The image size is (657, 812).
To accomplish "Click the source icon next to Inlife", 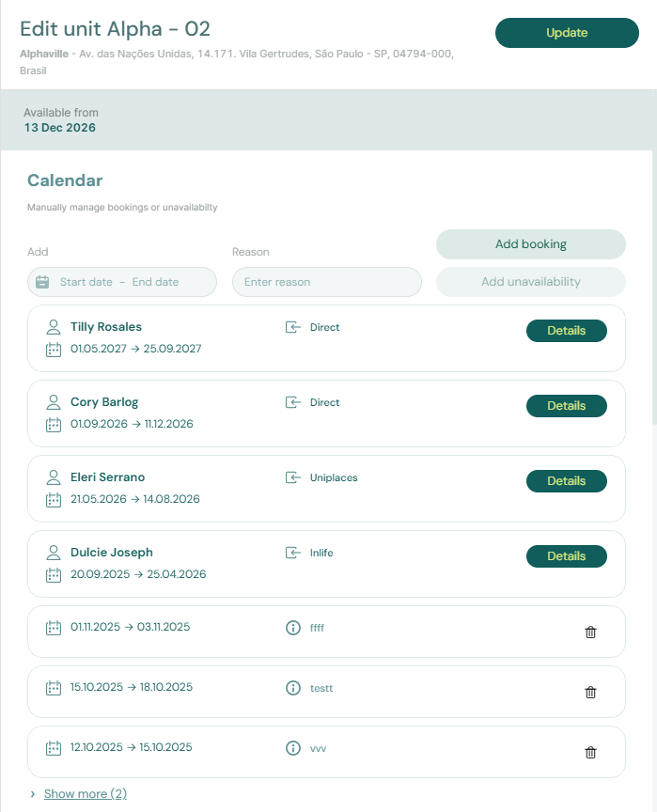I will pyautogui.click(x=293, y=553).
